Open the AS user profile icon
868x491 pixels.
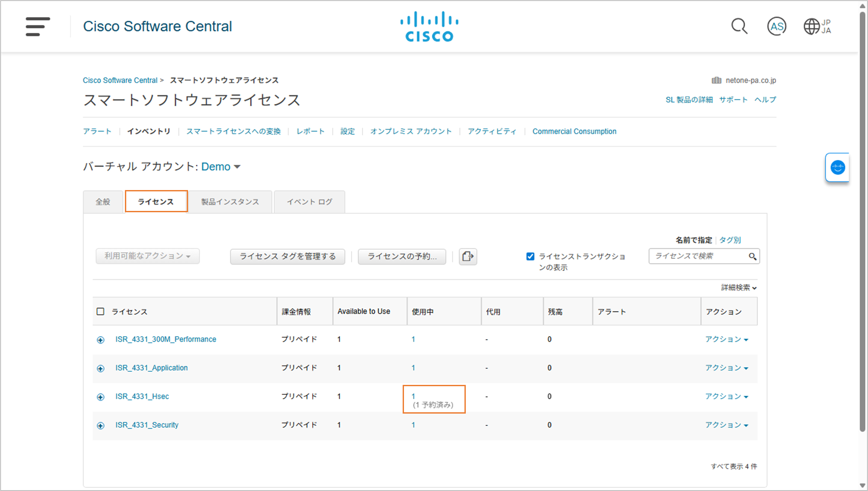tap(776, 27)
